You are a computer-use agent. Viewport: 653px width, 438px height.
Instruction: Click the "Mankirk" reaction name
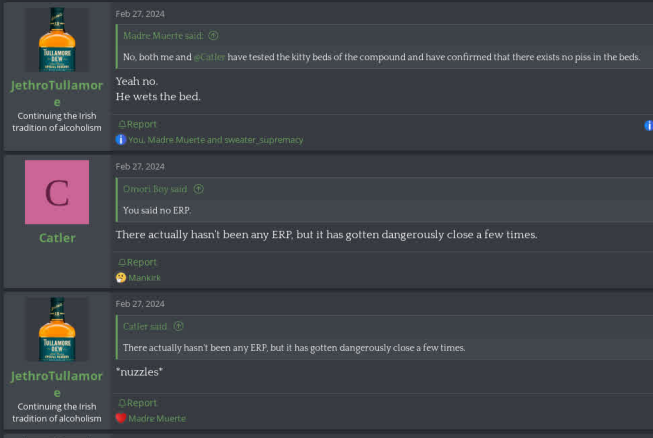[x=144, y=277]
